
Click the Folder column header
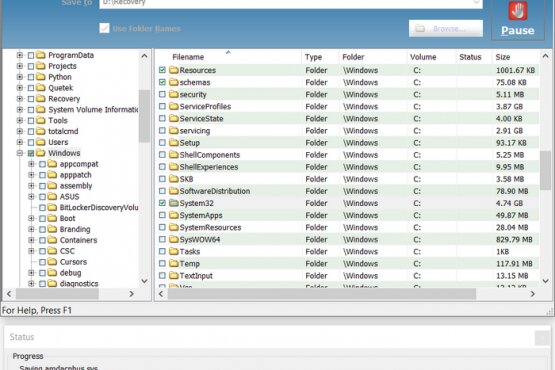coord(353,57)
